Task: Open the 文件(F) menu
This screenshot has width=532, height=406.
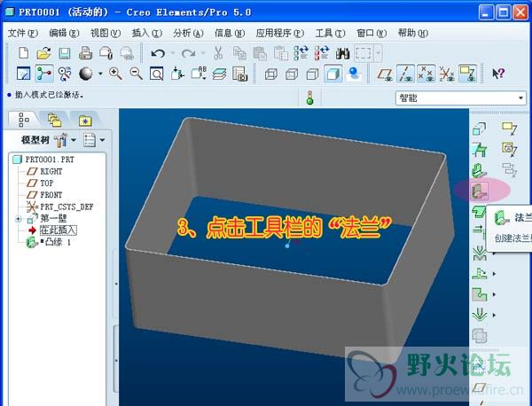Action: click(x=23, y=33)
